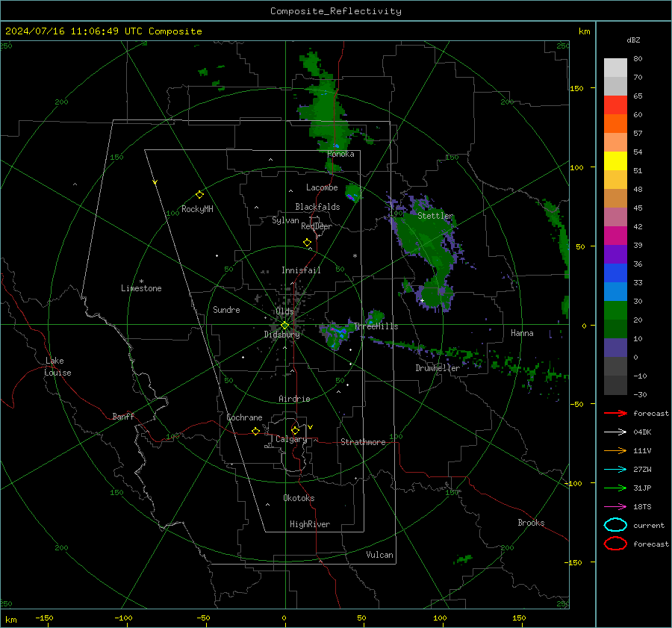The height and width of the screenshot is (628, 672).
Task: Click the Sylvan label
Action: tap(285, 220)
